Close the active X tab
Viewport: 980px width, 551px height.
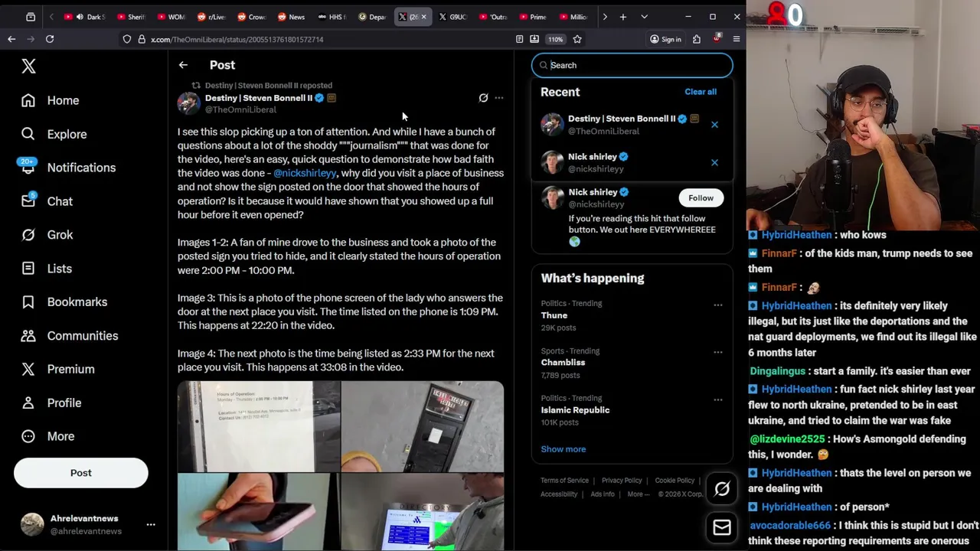click(x=423, y=17)
